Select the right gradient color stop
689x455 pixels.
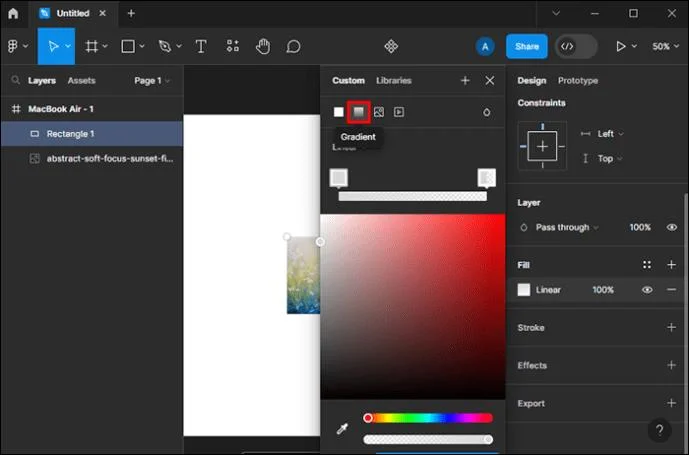[486, 178]
